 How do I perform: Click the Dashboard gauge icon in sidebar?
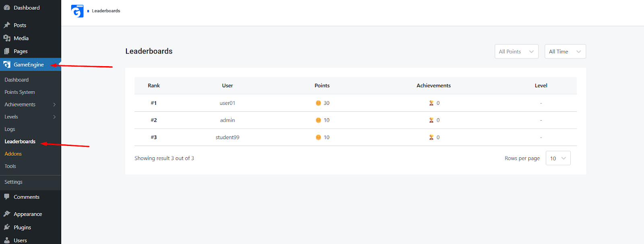point(7,8)
